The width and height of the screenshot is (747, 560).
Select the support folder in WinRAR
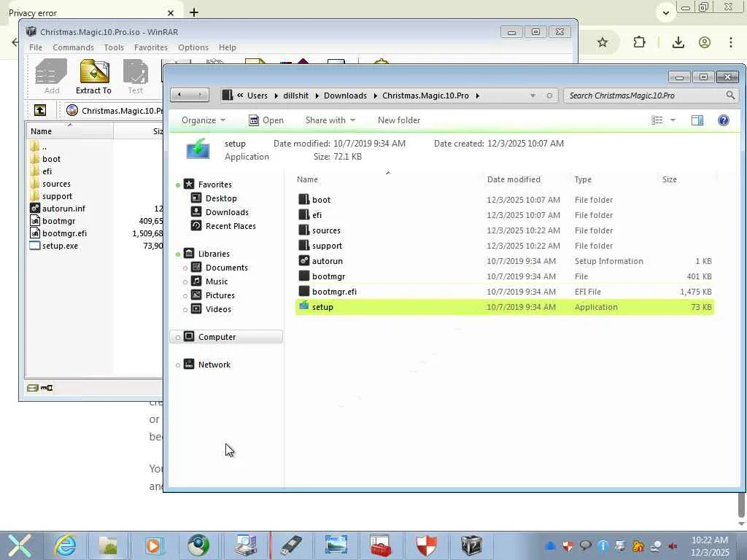tap(57, 196)
